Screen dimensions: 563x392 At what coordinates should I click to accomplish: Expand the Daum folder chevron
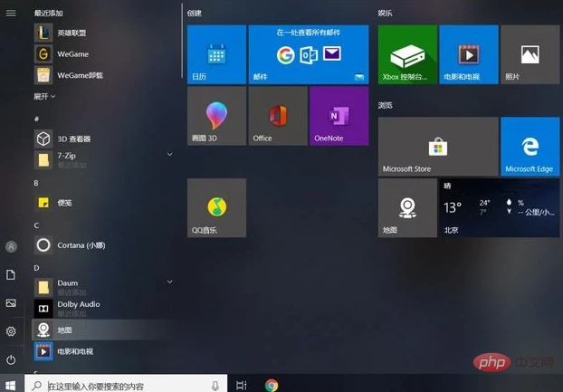pyautogui.click(x=170, y=282)
